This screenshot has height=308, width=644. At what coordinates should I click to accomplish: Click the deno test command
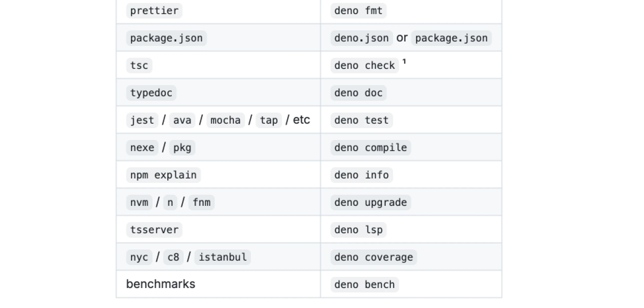pyautogui.click(x=361, y=120)
